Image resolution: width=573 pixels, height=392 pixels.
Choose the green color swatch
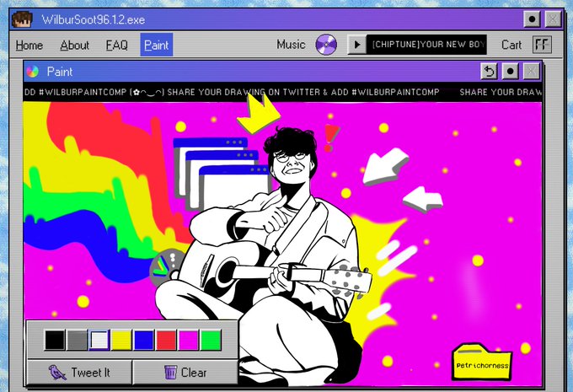[x=211, y=340]
